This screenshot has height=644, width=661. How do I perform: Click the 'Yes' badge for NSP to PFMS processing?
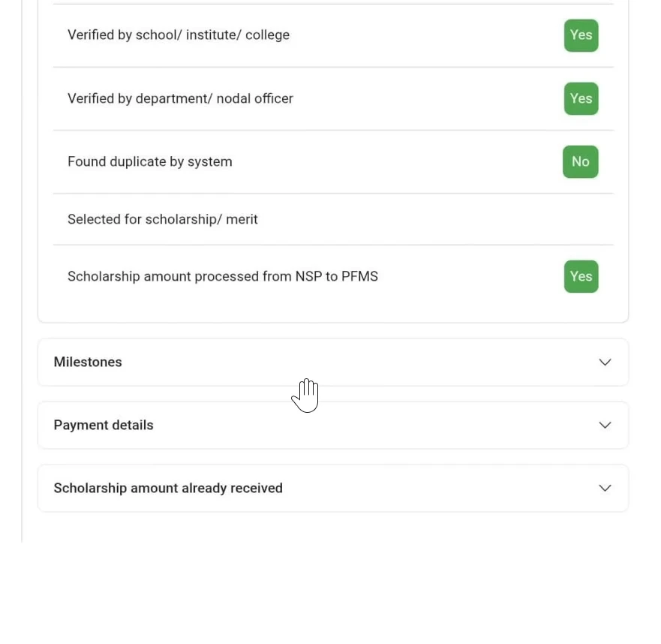581,276
